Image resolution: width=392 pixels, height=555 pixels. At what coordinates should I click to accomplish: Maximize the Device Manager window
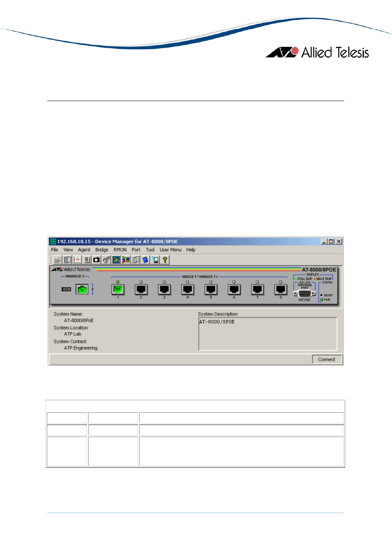(331, 241)
